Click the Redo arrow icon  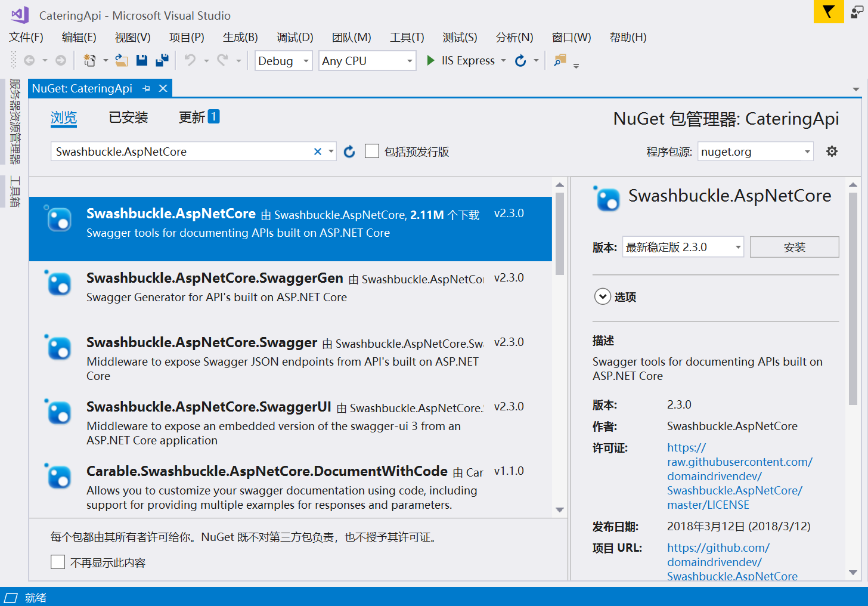click(222, 60)
